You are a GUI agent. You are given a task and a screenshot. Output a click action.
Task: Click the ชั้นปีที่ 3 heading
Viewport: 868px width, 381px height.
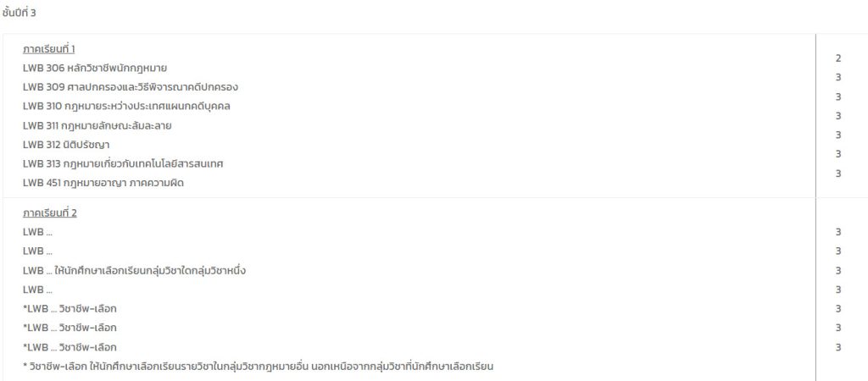coord(19,13)
